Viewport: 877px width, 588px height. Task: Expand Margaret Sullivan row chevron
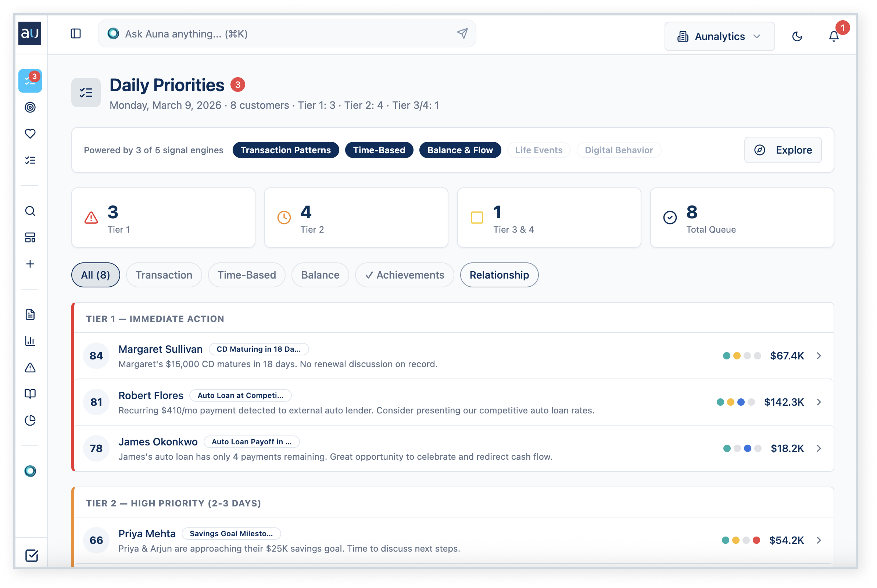(819, 355)
